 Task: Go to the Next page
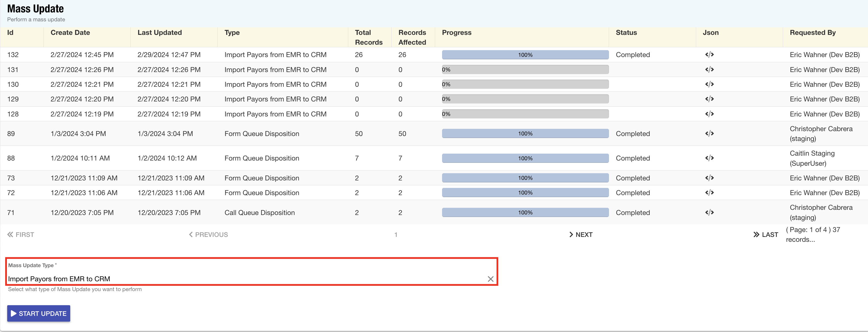click(580, 235)
